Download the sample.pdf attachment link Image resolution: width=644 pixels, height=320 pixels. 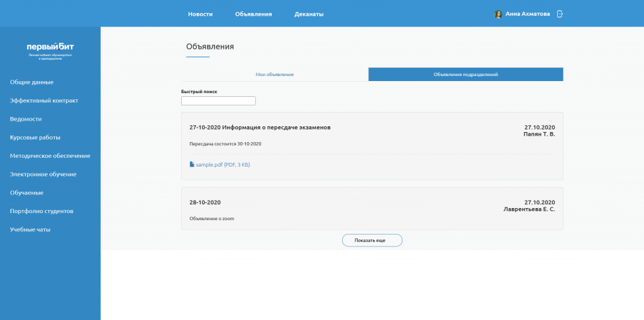click(223, 165)
